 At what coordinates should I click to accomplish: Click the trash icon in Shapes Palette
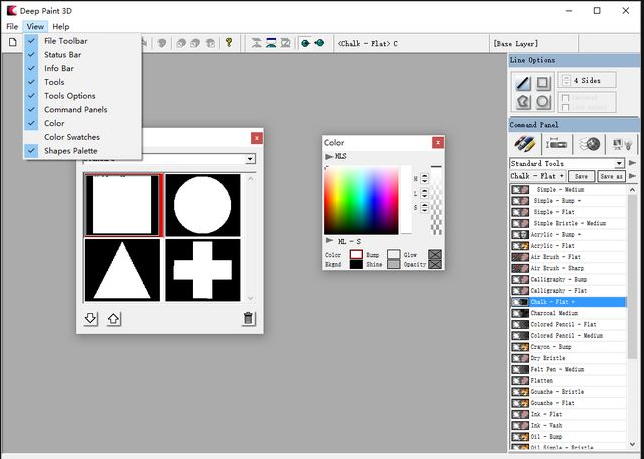(249, 319)
